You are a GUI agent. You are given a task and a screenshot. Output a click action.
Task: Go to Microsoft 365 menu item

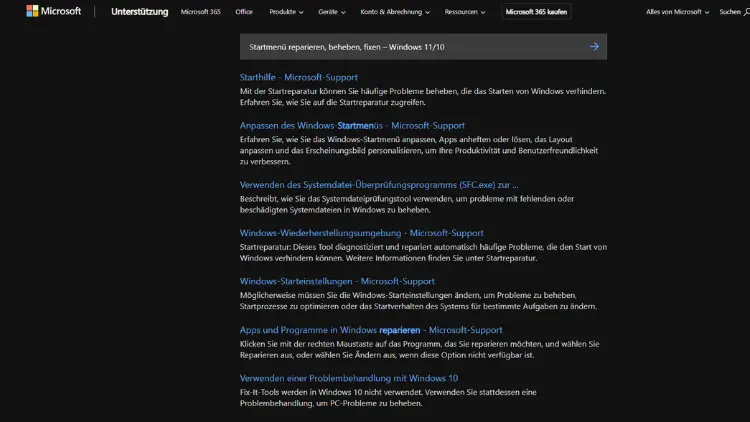point(200,12)
